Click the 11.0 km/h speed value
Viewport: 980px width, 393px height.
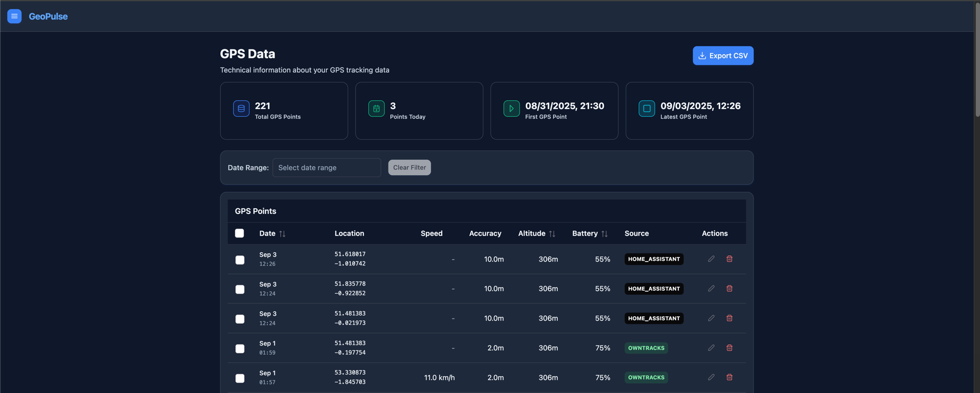pos(439,378)
